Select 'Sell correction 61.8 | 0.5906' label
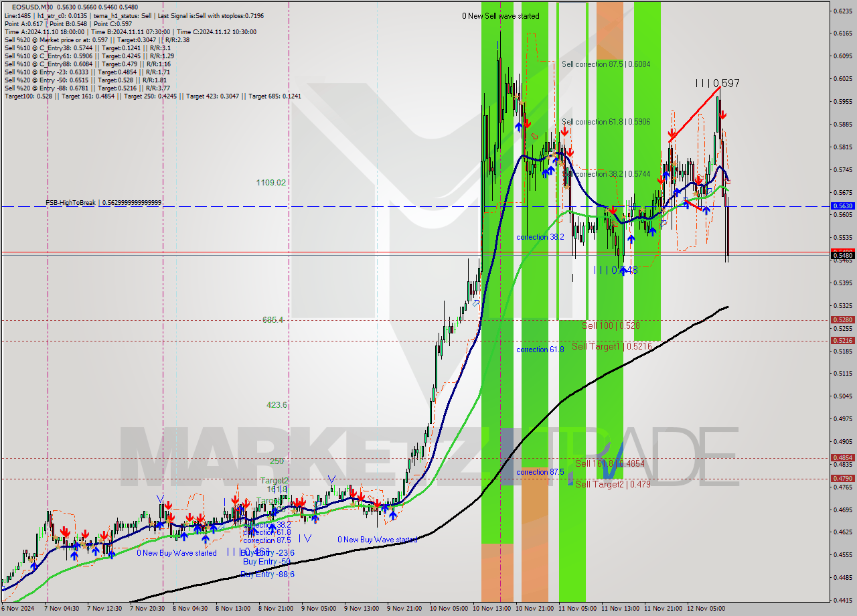The height and width of the screenshot is (616, 857). 606,122
